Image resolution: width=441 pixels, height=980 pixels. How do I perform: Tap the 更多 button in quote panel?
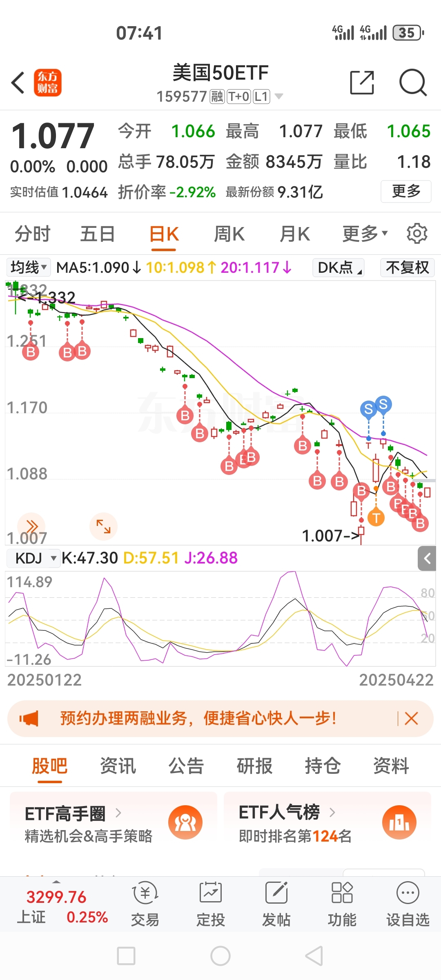pyautogui.click(x=406, y=191)
